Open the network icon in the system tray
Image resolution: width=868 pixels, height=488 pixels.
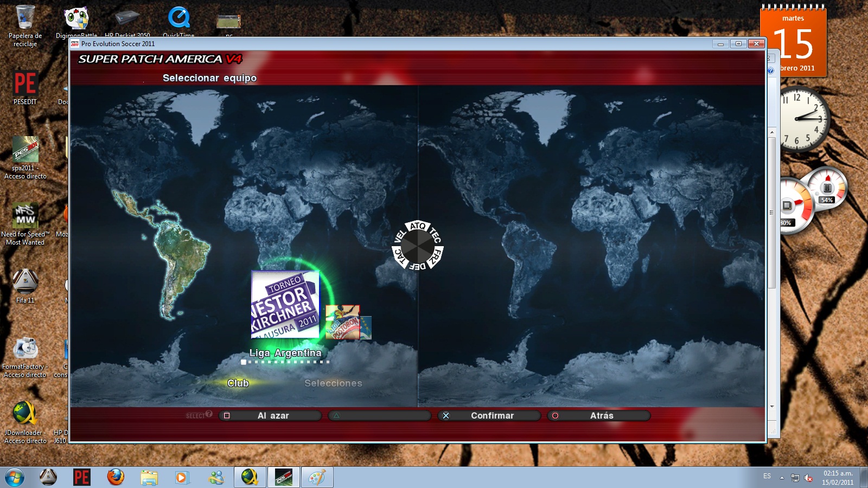795,478
